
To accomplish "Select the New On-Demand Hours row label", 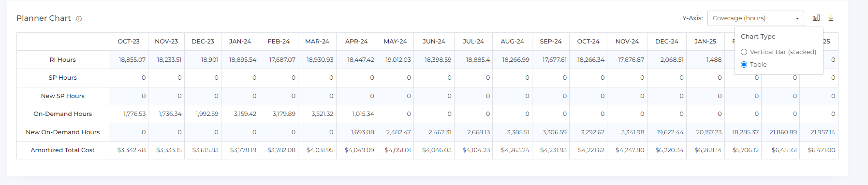I will (x=63, y=132).
